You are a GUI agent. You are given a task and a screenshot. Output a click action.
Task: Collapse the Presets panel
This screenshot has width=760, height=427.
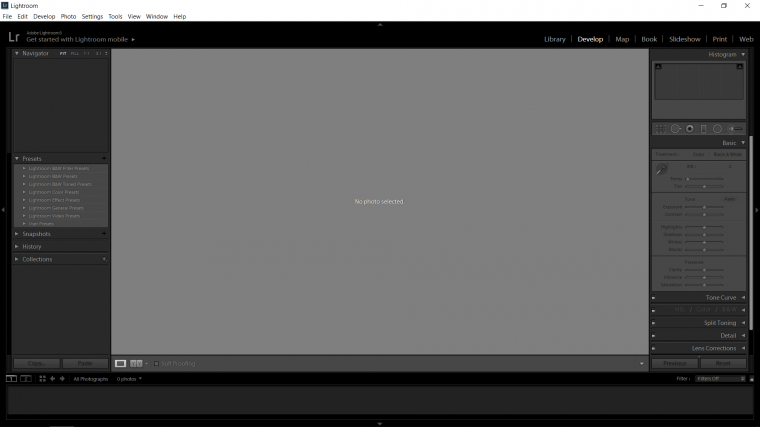point(17,158)
